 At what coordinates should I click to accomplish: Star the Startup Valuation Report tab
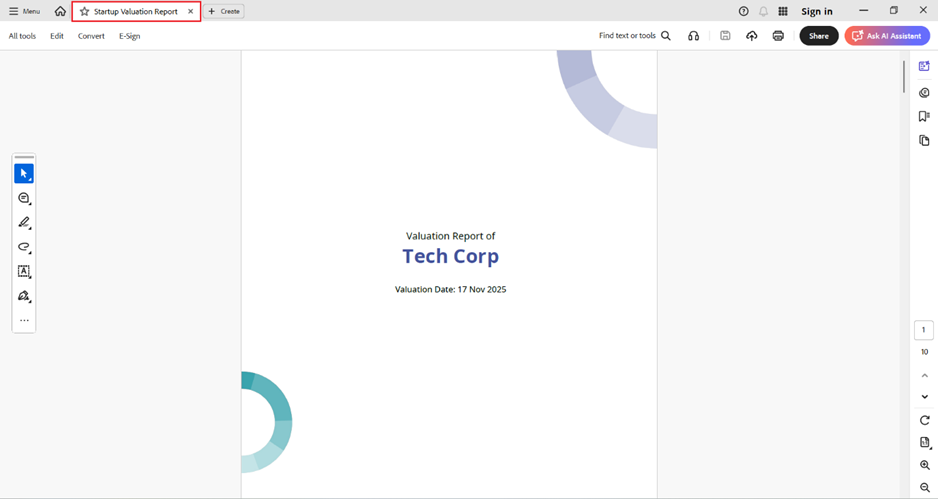pyautogui.click(x=84, y=12)
